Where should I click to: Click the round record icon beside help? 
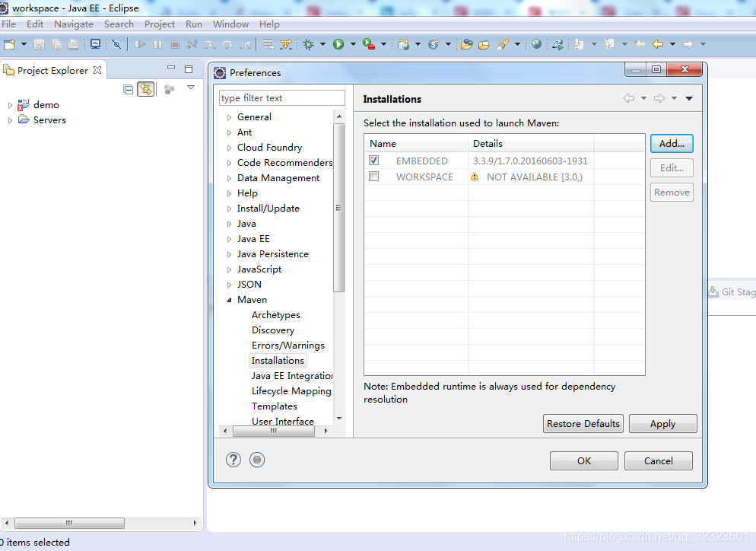click(257, 460)
